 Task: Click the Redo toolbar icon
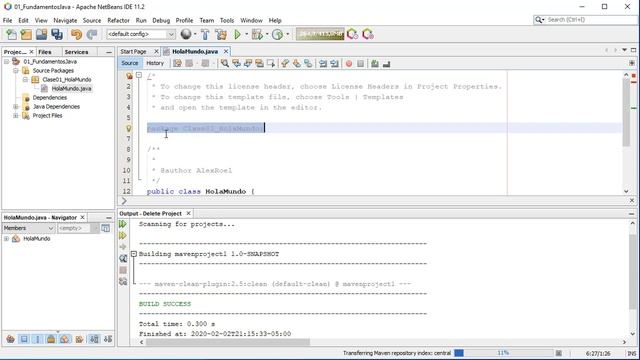pos(92,34)
